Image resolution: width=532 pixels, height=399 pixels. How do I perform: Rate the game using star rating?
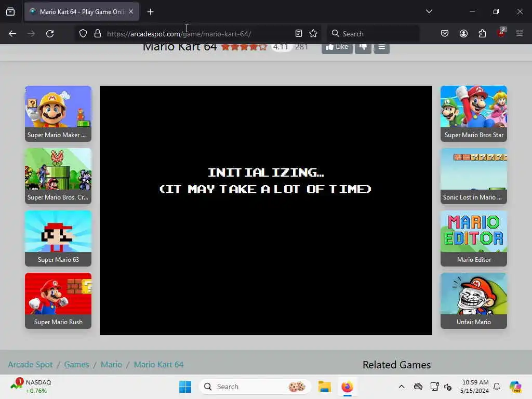(x=244, y=47)
